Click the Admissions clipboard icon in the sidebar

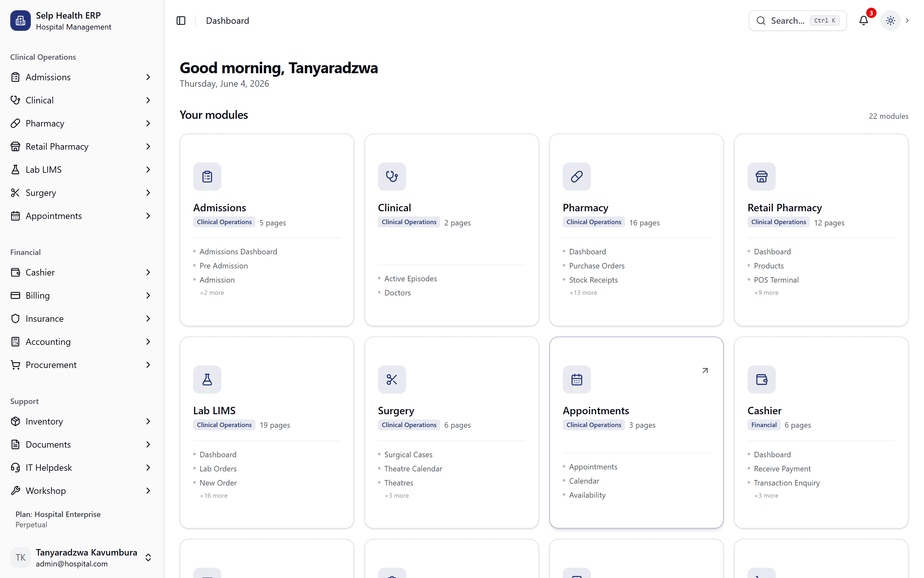15,77
